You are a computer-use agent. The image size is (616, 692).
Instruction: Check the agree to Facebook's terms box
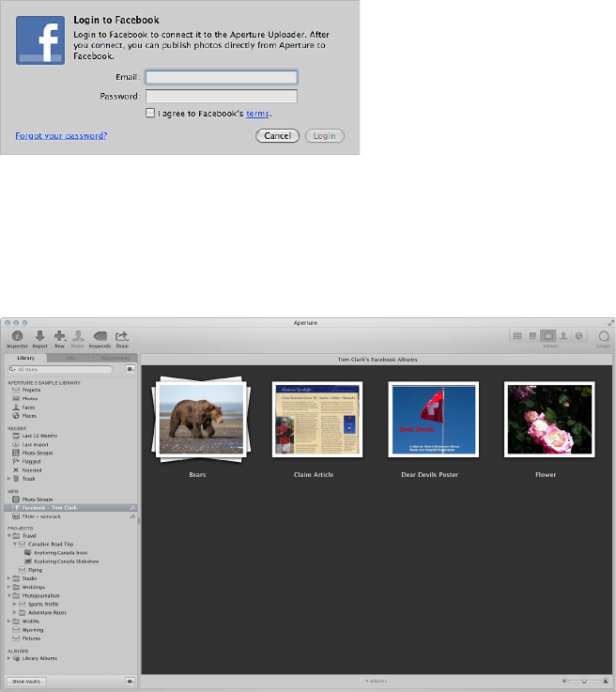click(x=150, y=113)
